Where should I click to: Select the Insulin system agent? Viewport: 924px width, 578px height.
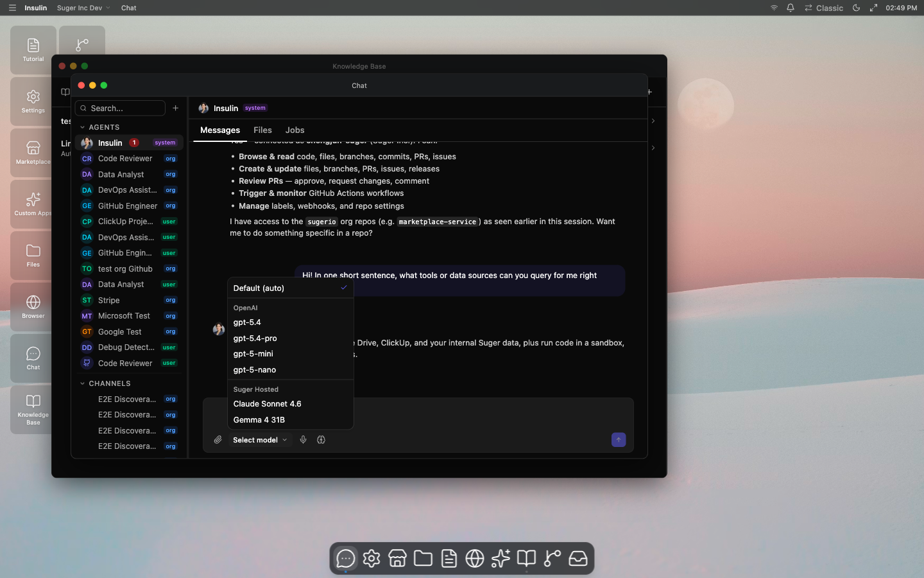129,143
